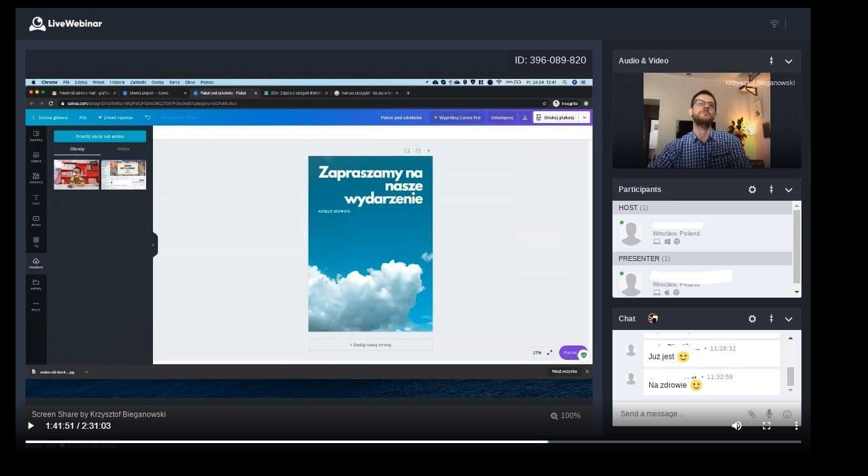
Task: Click the Prześlij obraz lub wideo button
Action: pos(99,136)
